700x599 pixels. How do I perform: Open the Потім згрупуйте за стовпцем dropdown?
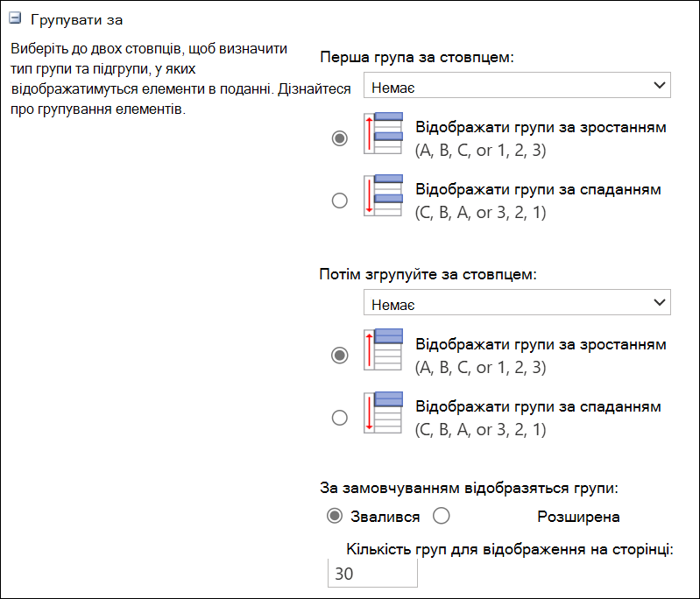517,302
